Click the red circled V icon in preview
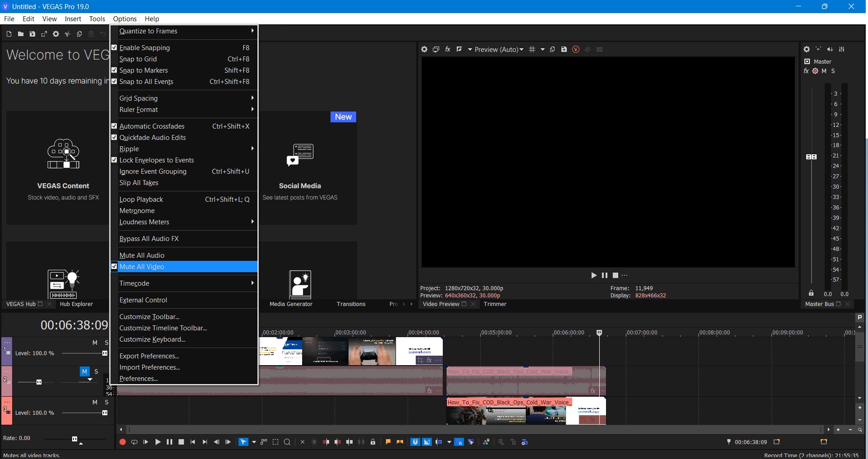 [x=576, y=49]
